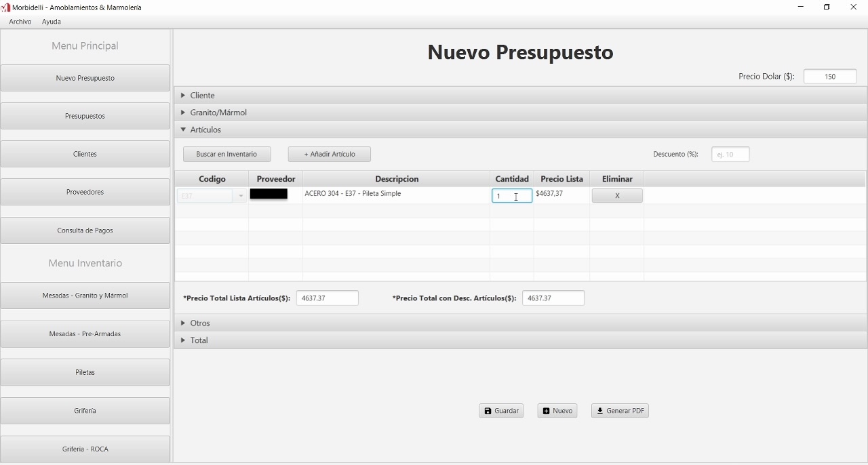Screen dimensions: 868x465
Task: Click the Precio Dolar input field
Action: tap(830, 77)
